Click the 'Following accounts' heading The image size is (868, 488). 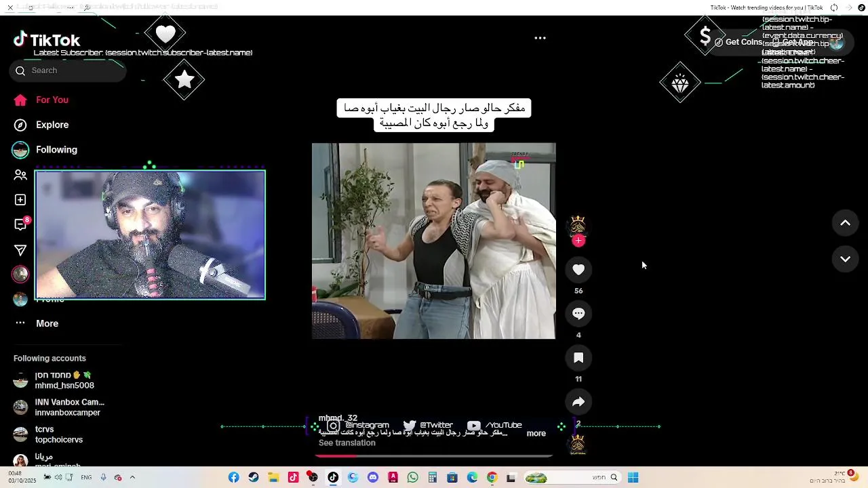pyautogui.click(x=50, y=359)
